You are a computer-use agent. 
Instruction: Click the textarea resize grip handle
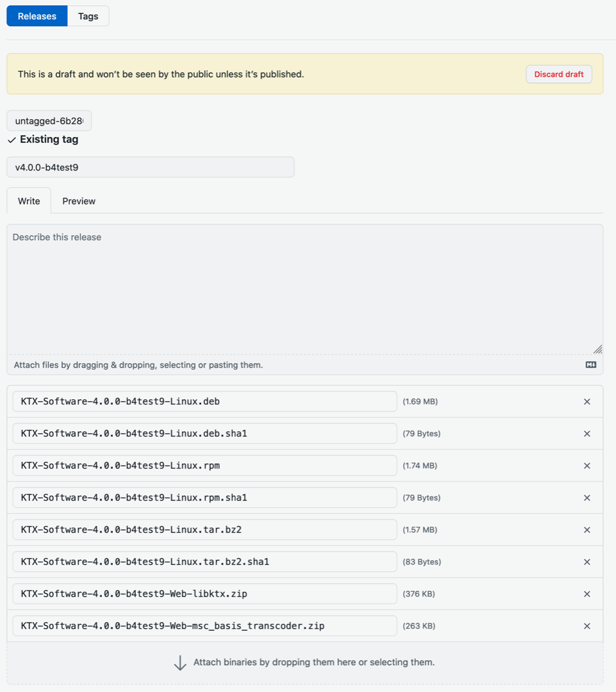tap(598, 349)
